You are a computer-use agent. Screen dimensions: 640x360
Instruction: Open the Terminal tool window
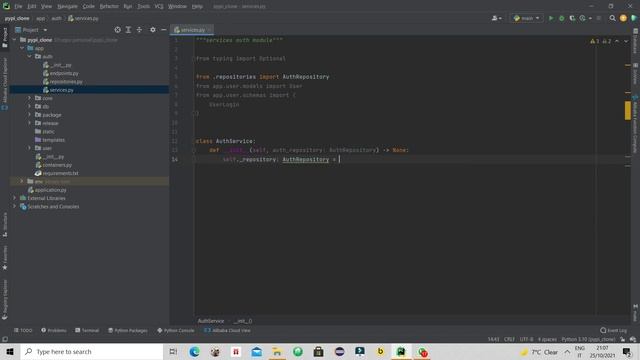pyautogui.click(x=87, y=330)
